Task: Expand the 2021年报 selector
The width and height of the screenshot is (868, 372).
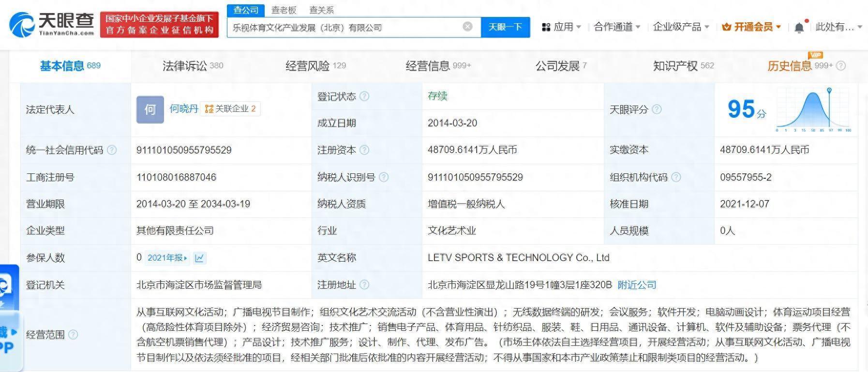Action: 167,258
